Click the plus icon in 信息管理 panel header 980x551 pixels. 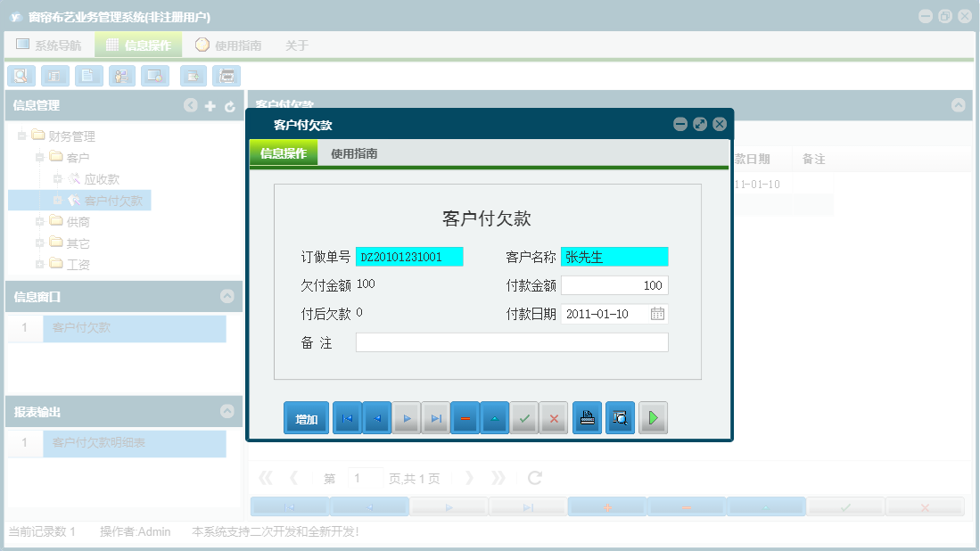tap(210, 105)
